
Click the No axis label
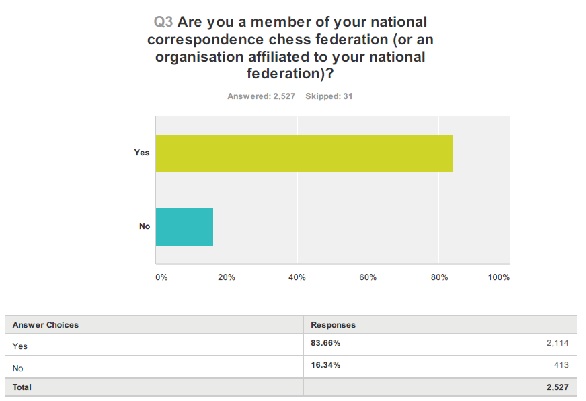pos(144,226)
